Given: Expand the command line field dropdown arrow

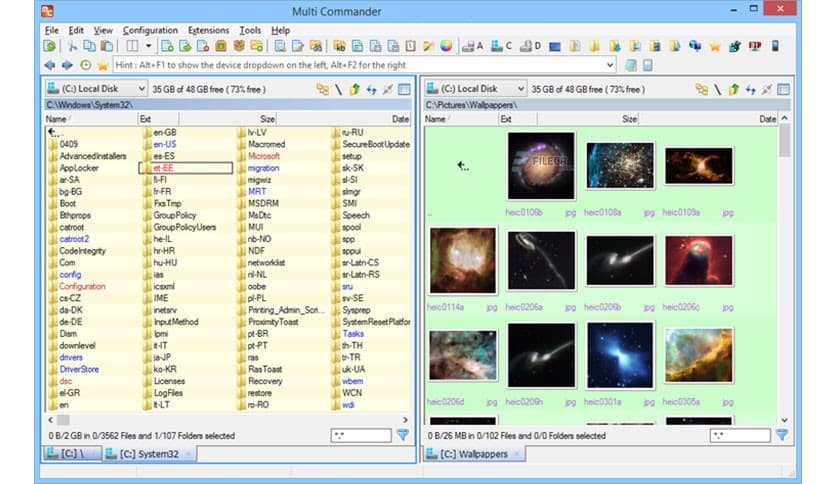Looking at the screenshot, I should pyautogui.click(x=610, y=65).
